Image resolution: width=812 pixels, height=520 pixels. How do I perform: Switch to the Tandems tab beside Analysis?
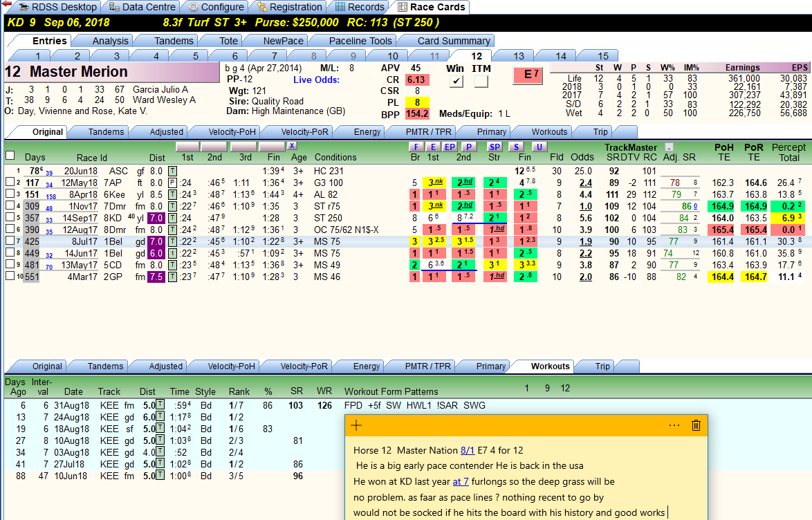174,41
